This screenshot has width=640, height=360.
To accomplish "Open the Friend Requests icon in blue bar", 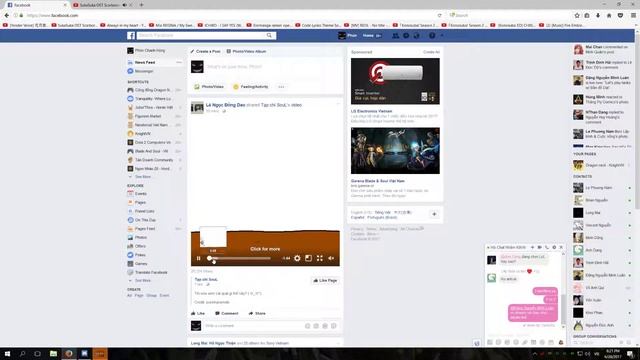I will click(395, 36).
